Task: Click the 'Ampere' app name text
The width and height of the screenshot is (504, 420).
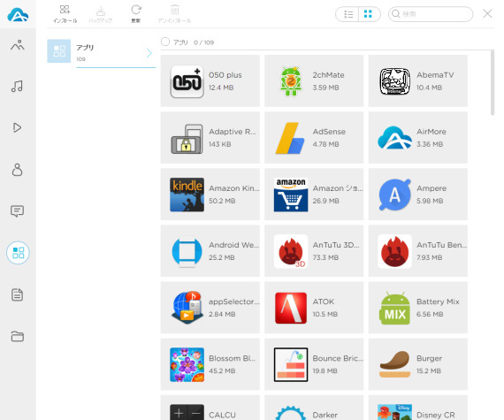Action: point(431,188)
